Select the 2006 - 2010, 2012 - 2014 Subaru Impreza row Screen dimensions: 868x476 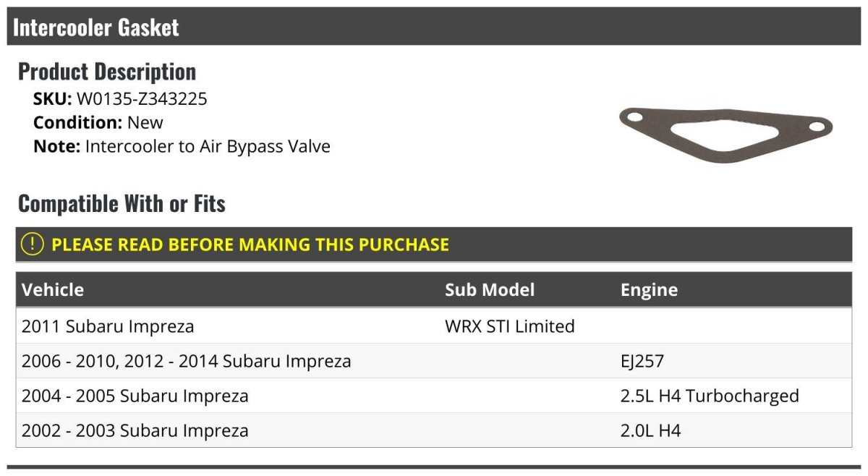(434, 361)
